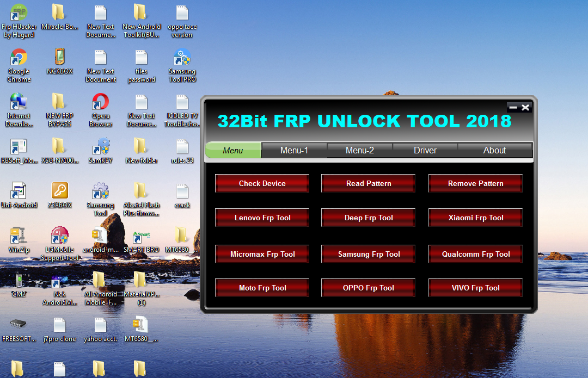Launch Uni-Android shortcut
The height and width of the screenshot is (378, 588).
(19, 195)
